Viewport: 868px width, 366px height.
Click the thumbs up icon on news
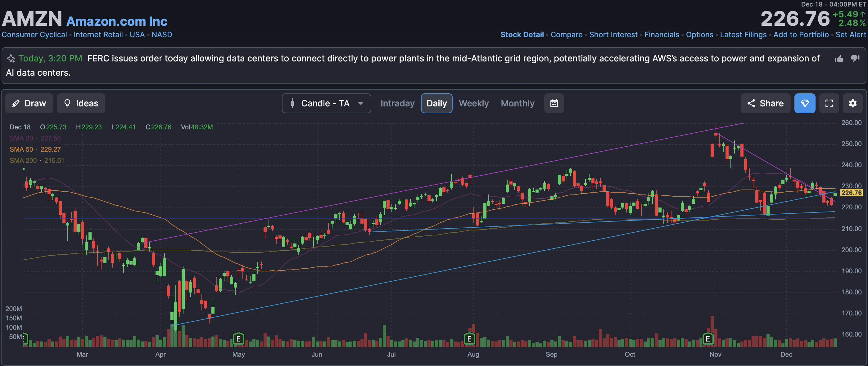[839, 59]
